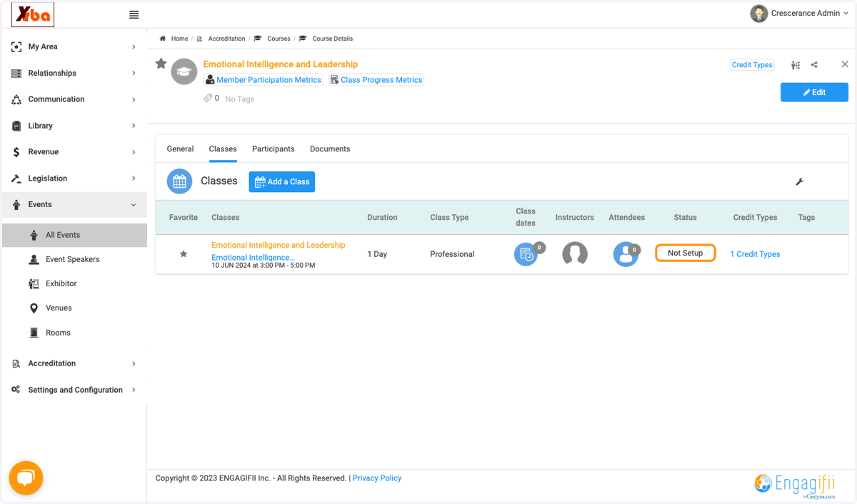Open 1 Credit Types link

point(755,254)
